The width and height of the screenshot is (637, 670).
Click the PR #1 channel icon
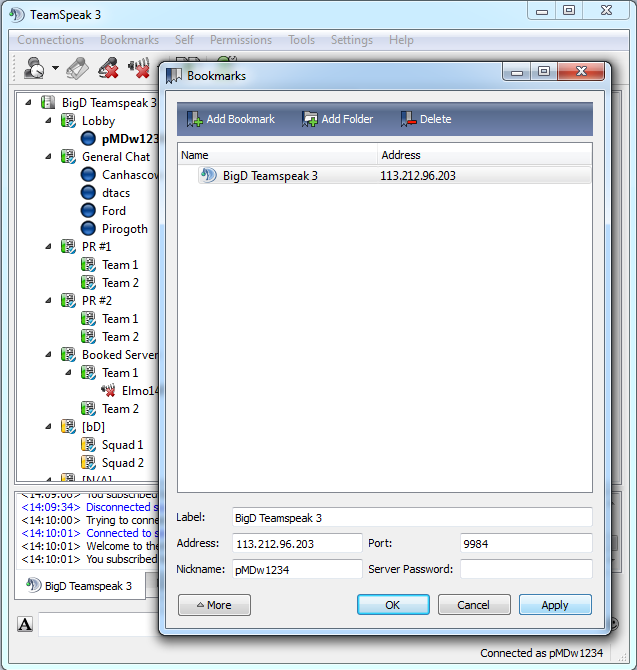[68, 246]
